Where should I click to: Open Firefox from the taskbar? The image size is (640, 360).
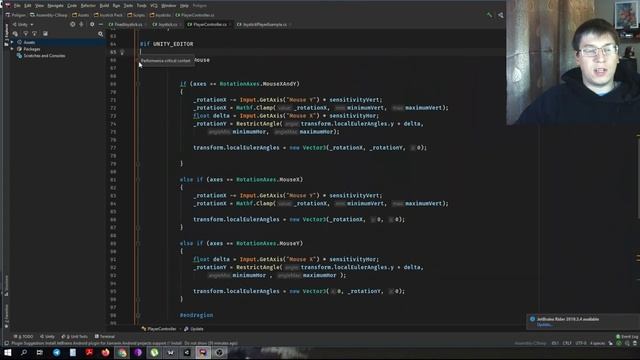point(105,353)
